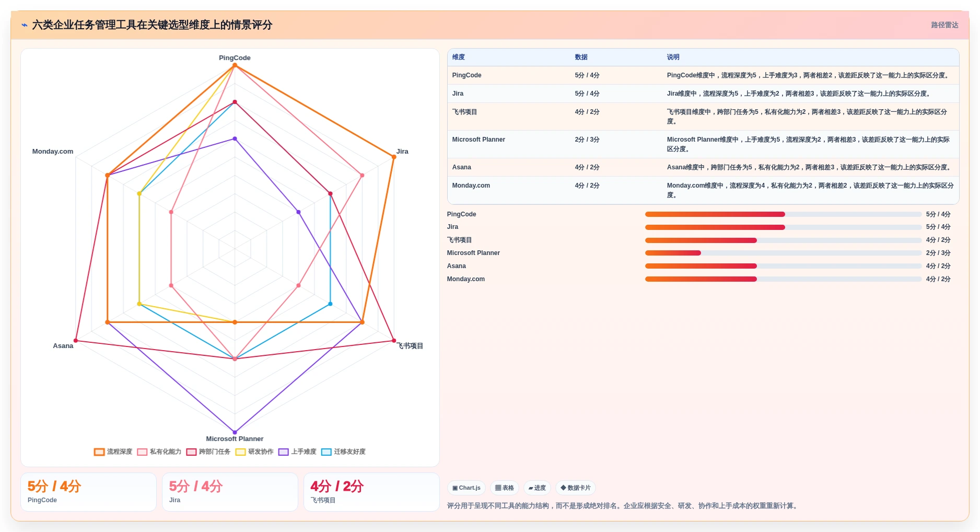Viewport: 980px width, 532px height.
Task: Open the 飞书项目 4分 / 2分 summary card
Action: 371,492
